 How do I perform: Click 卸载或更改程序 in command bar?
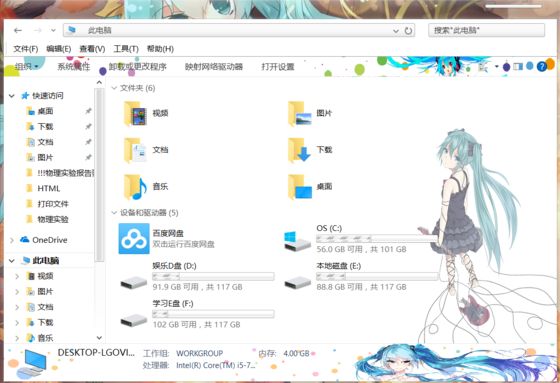coord(138,66)
